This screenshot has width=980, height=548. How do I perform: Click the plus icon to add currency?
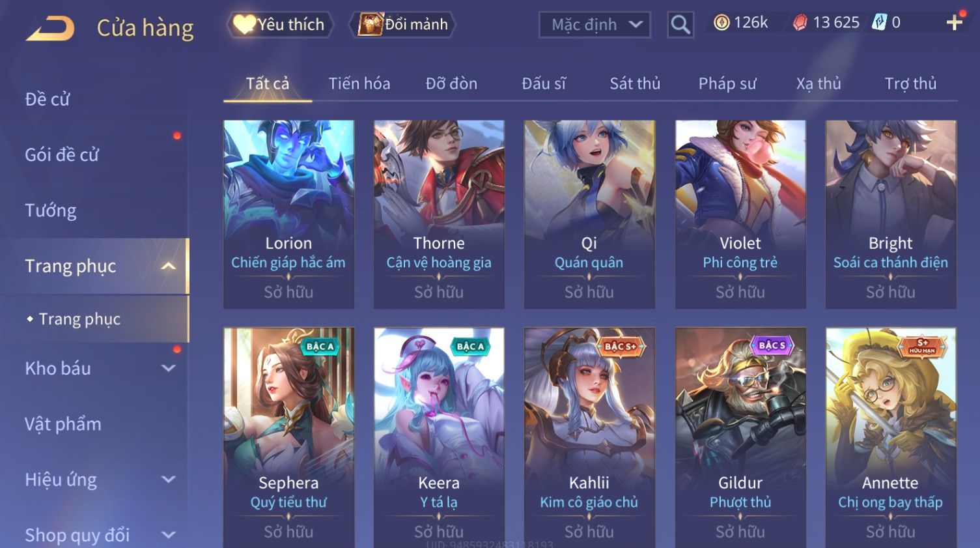[955, 23]
